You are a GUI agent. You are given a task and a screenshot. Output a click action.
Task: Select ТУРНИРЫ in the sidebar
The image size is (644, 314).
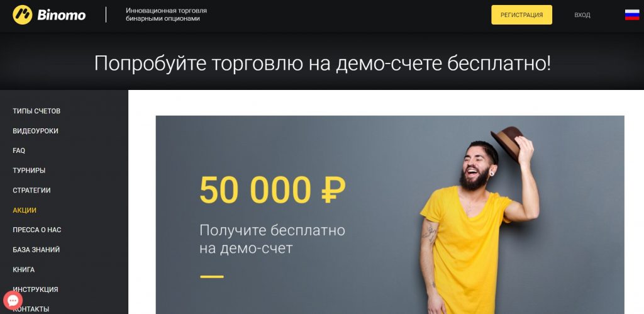tap(29, 170)
